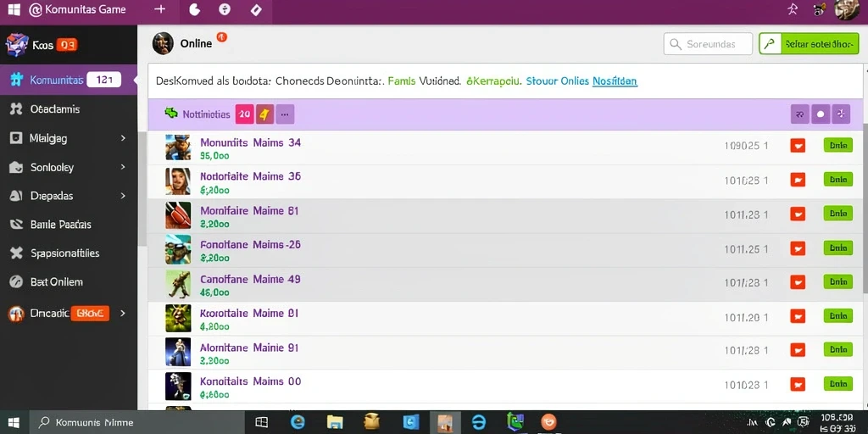868x434 pixels.
Task: Click the orange round taskbar app icon
Action: click(x=548, y=422)
